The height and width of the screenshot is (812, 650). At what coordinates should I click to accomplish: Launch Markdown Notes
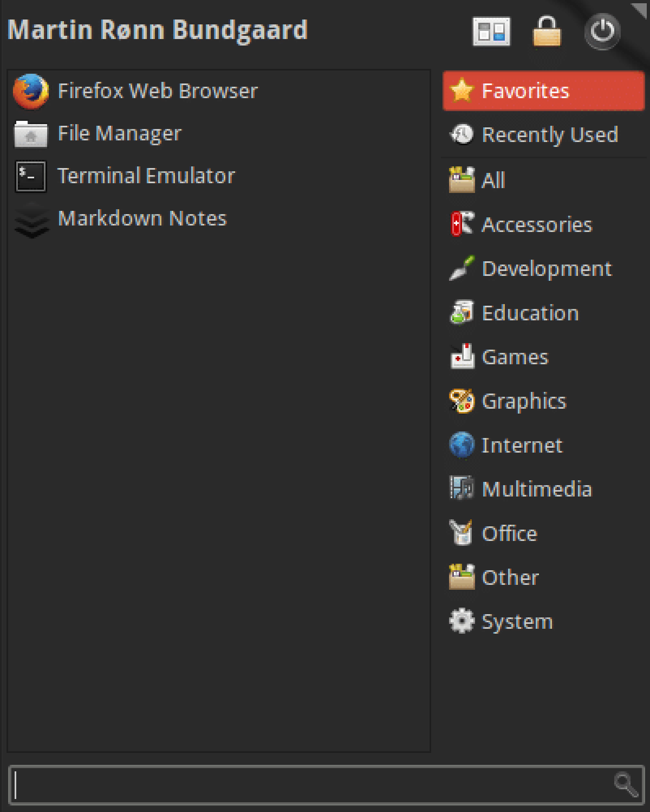tap(142, 218)
